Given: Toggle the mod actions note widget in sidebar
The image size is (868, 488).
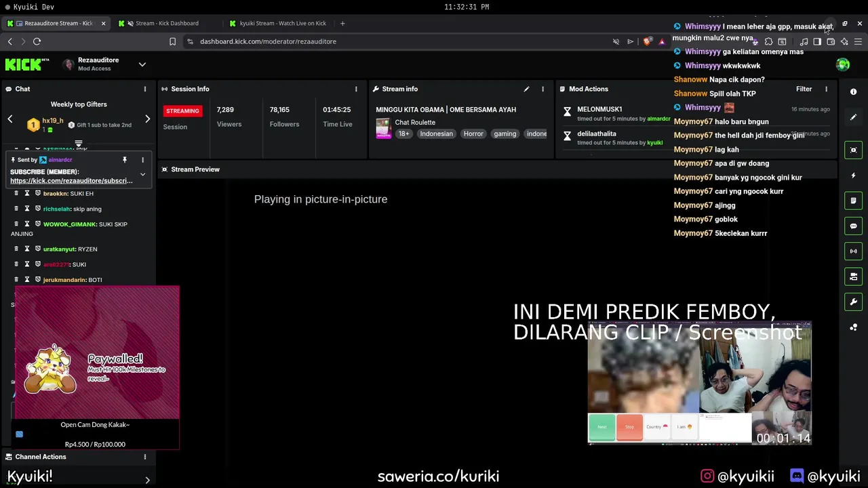Looking at the screenshot, I should pos(854,201).
